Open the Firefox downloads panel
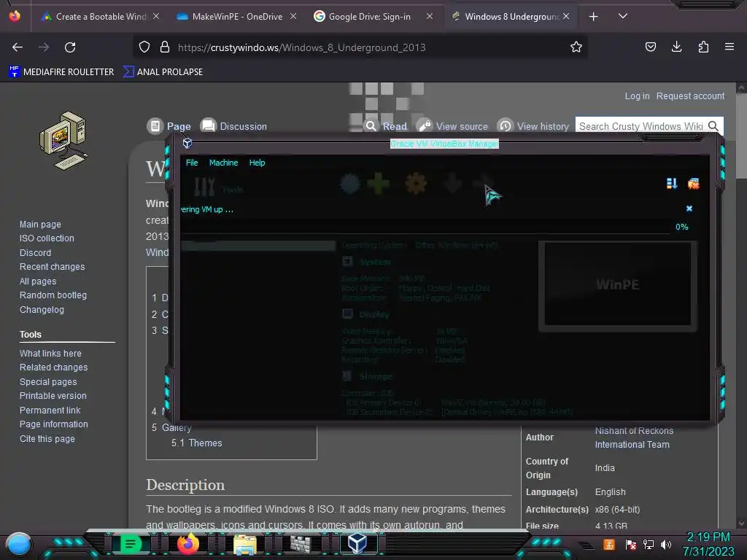The width and height of the screenshot is (747, 560). pos(676,47)
